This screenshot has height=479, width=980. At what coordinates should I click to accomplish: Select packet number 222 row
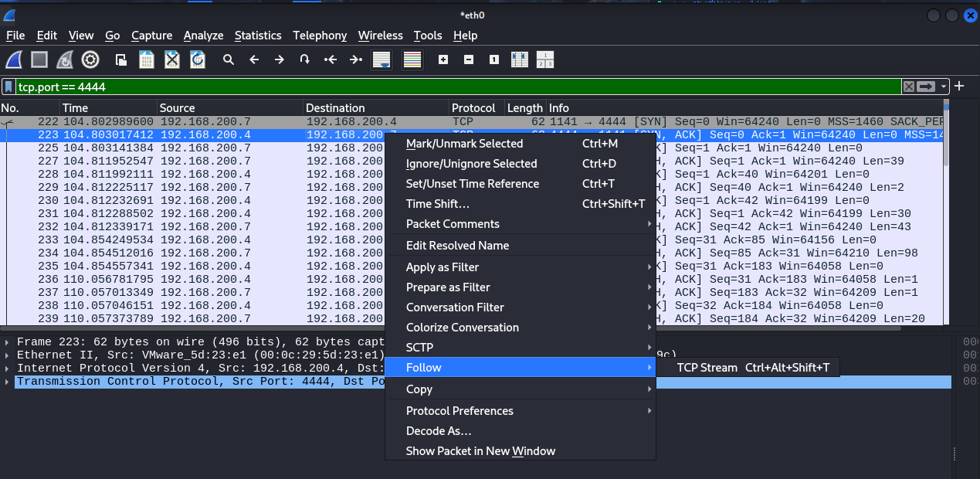472,122
